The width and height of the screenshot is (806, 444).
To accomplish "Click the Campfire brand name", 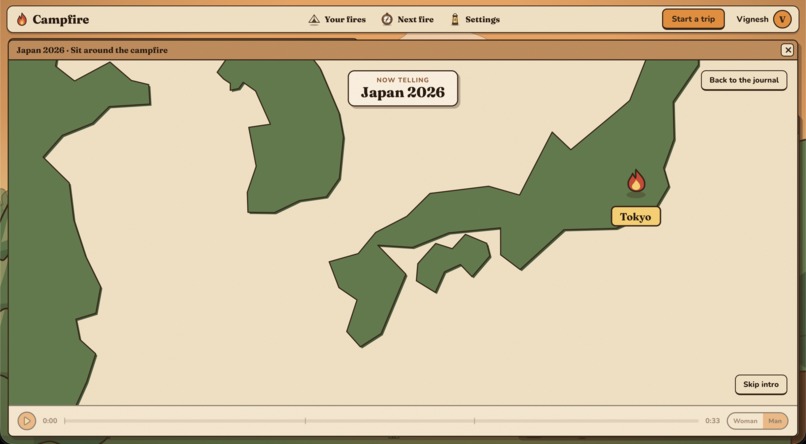I will (x=61, y=20).
